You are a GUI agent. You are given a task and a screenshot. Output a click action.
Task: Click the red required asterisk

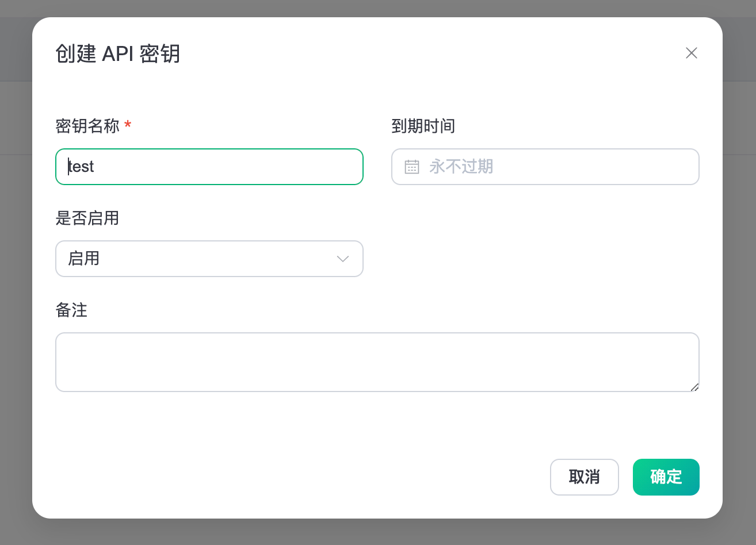click(x=128, y=125)
